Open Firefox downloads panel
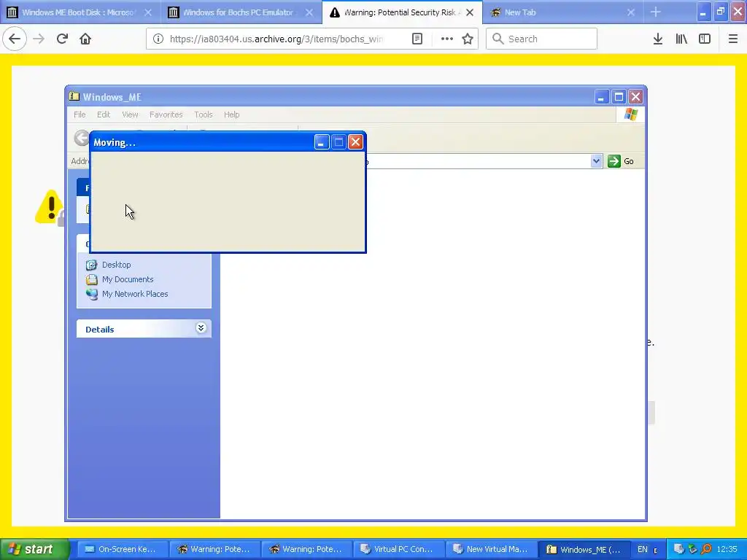The width and height of the screenshot is (747, 560). 658,39
